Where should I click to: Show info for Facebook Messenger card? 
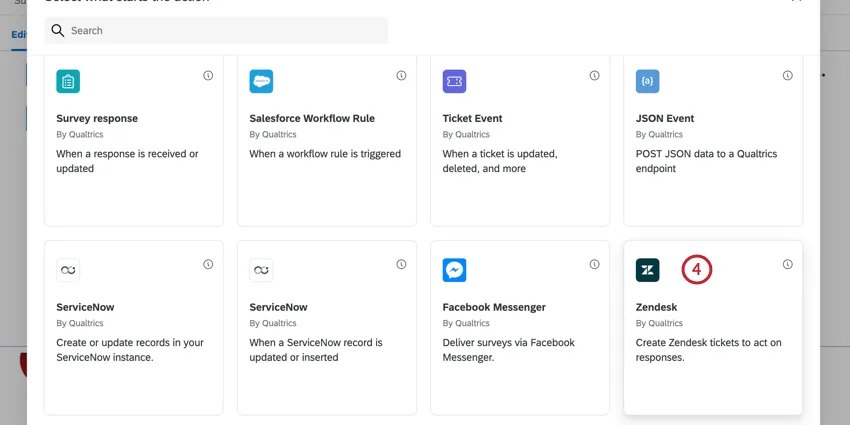point(594,265)
